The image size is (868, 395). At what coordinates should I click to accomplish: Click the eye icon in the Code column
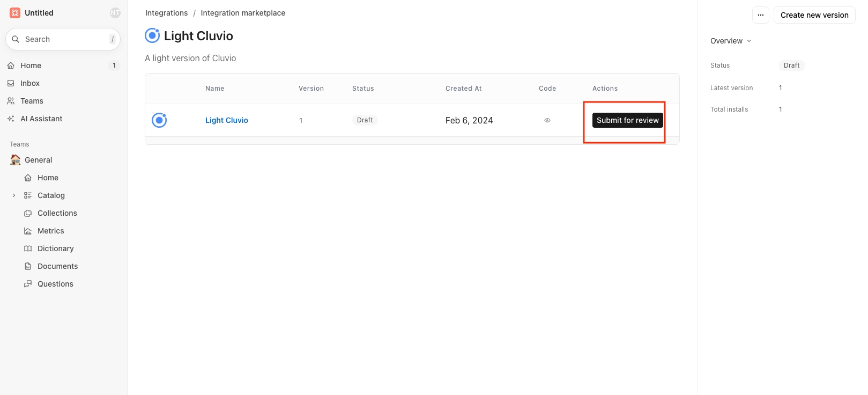[x=547, y=120]
